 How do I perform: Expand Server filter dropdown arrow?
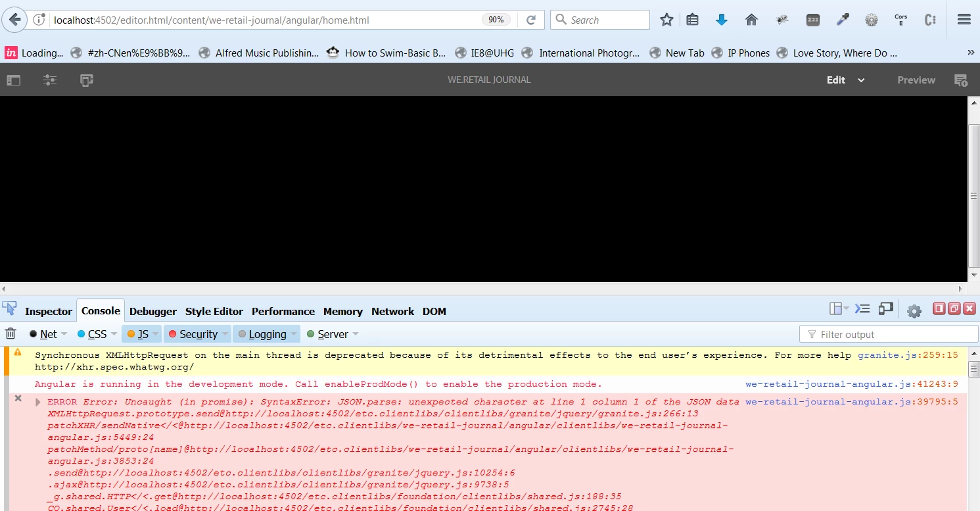(356, 334)
